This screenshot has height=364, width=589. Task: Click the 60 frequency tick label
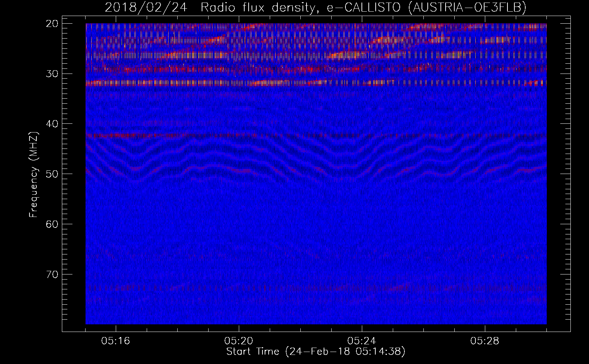[52, 224]
